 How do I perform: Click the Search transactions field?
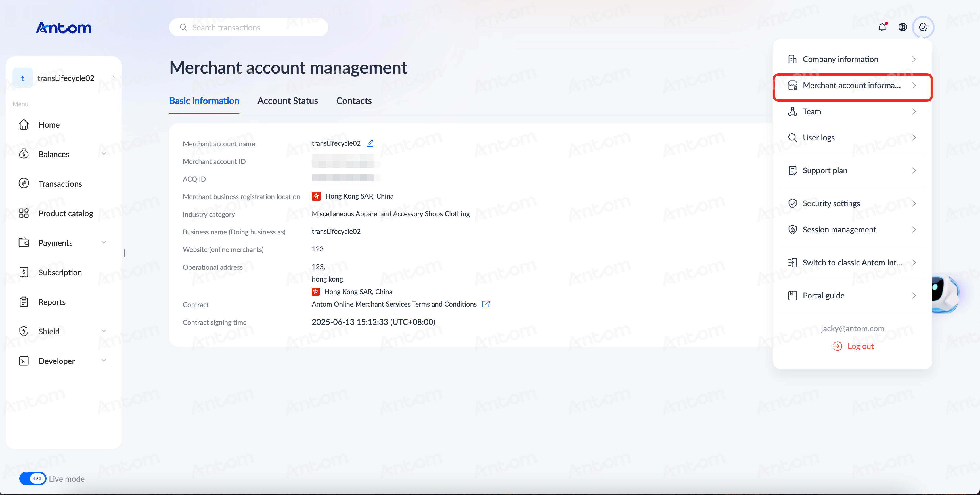point(248,27)
